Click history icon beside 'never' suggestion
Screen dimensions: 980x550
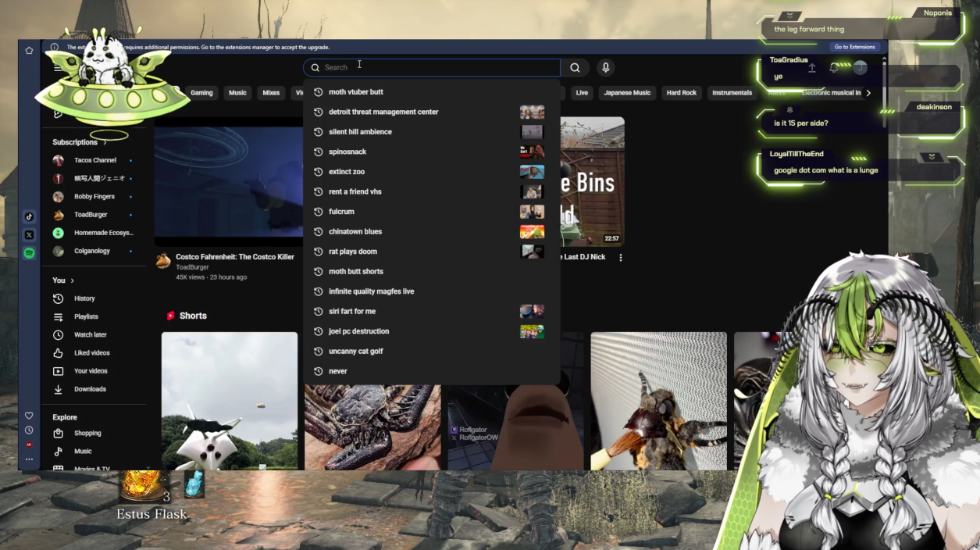coord(318,371)
